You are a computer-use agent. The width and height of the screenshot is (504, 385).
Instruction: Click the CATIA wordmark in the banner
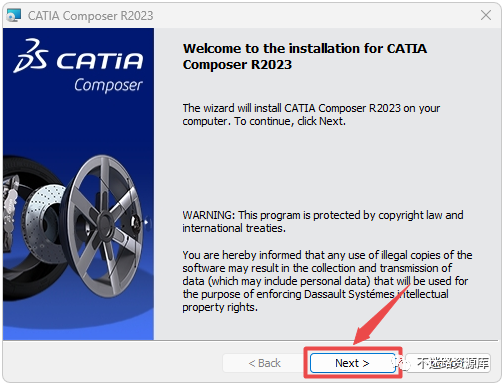99,61
